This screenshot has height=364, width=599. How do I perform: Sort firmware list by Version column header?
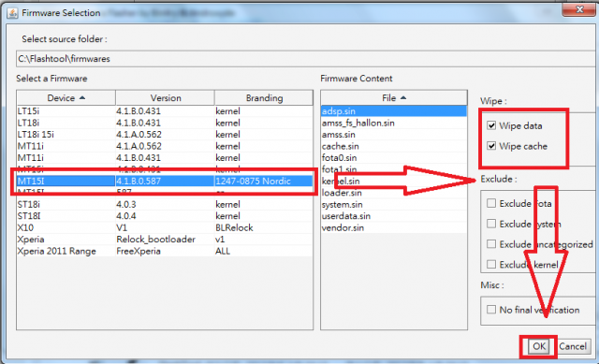tap(165, 98)
